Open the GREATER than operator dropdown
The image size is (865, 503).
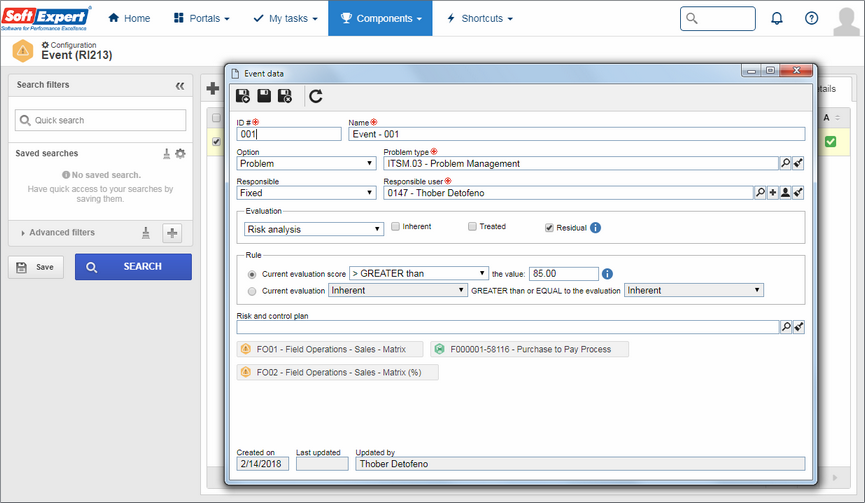click(419, 273)
